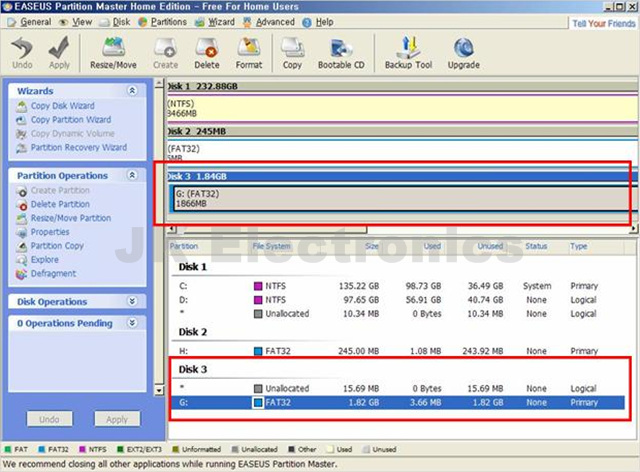640x472 pixels.
Task: Sort by Type column header
Action: (578, 246)
